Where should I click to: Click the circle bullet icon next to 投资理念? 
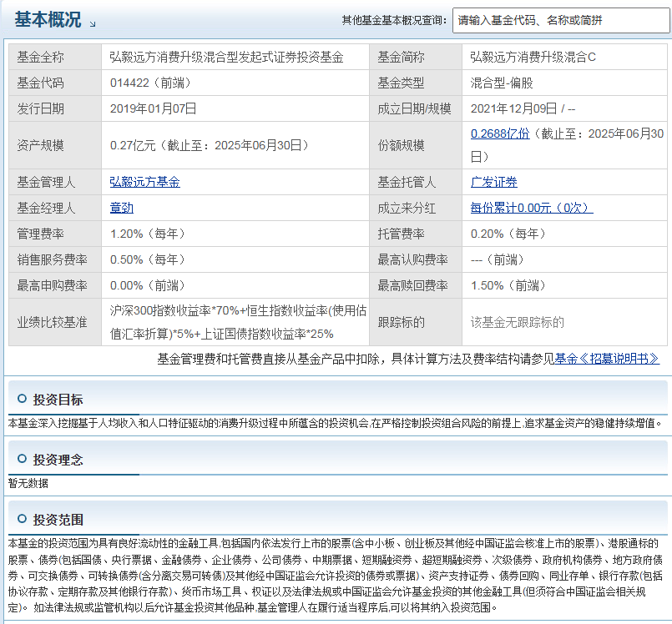[x=22, y=459]
